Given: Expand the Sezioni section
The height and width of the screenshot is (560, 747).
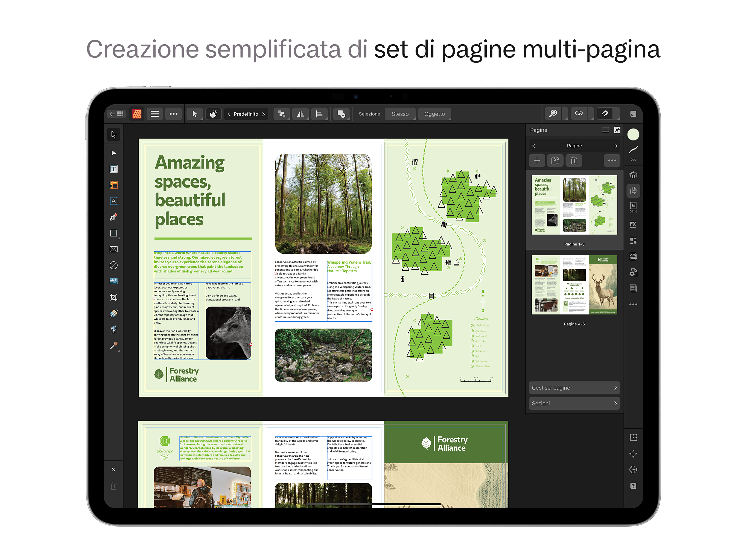Looking at the screenshot, I should pyautogui.click(x=574, y=403).
